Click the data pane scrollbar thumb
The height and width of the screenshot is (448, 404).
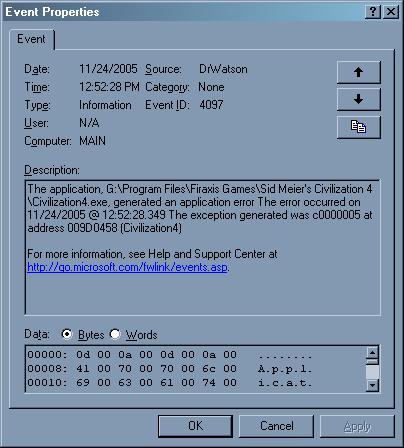(x=372, y=372)
